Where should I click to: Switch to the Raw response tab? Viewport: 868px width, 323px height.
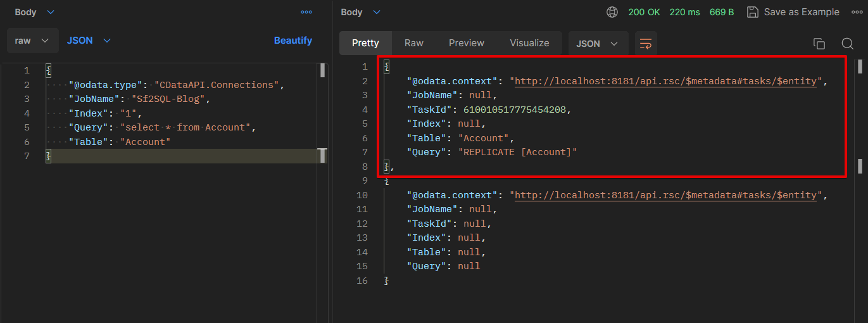pos(414,43)
